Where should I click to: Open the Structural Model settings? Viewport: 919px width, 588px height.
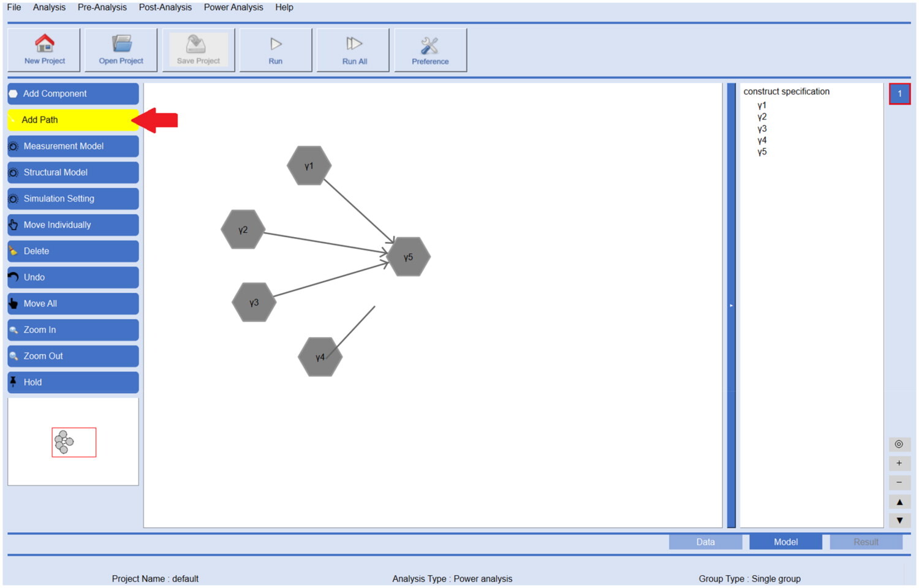pos(73,173)
